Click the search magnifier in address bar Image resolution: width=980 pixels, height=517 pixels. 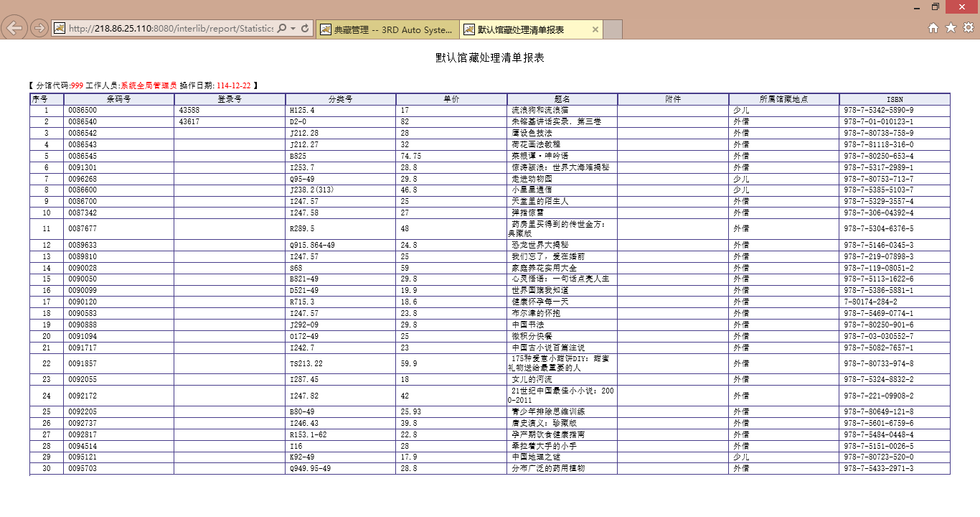point(281,29)
